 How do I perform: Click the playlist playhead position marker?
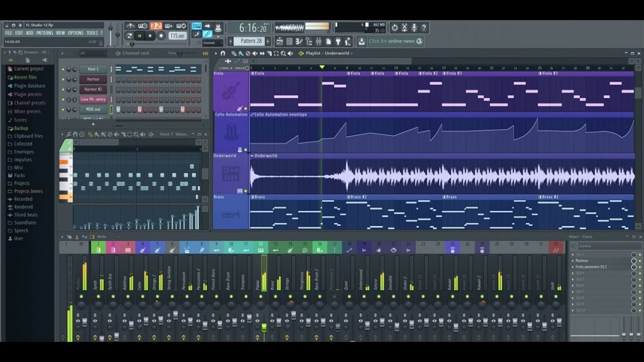pyautogui.click(x=322, y=67)
